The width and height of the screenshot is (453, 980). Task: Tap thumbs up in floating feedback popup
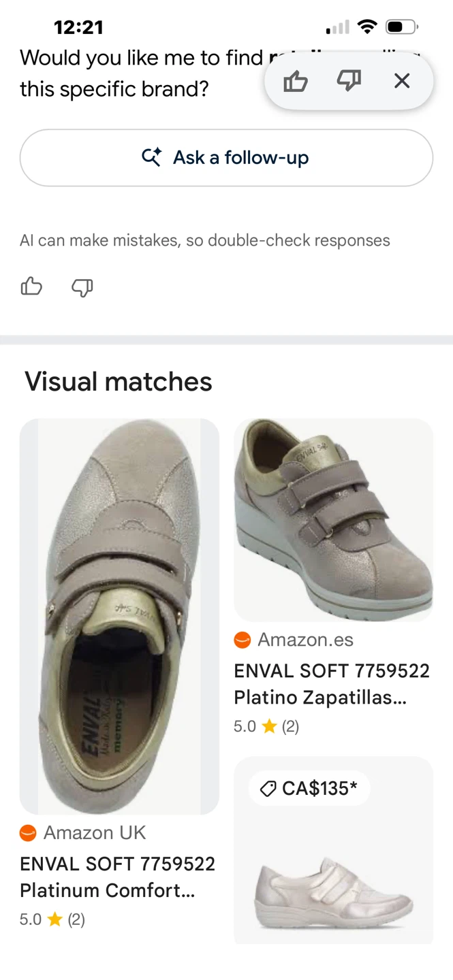click(296, 82)
